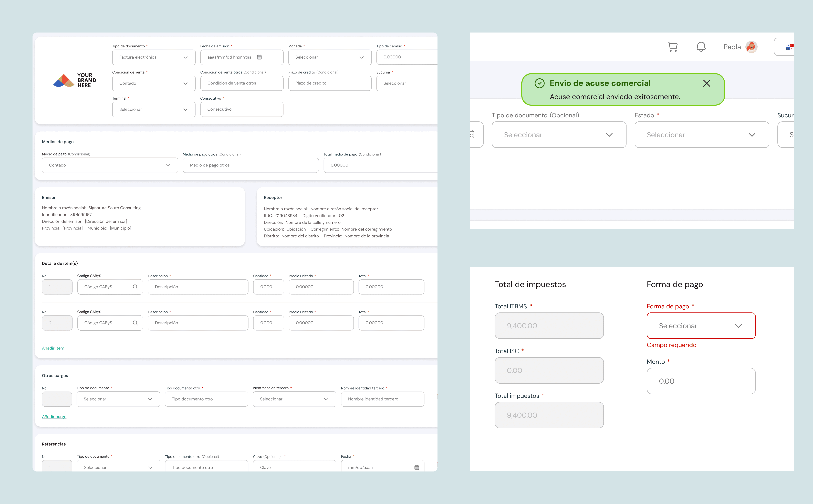Viewport: 813px width, 504px height.
Task: Open Tipo de documento (Opcional) dropdown
Action: tap(559, 135)
